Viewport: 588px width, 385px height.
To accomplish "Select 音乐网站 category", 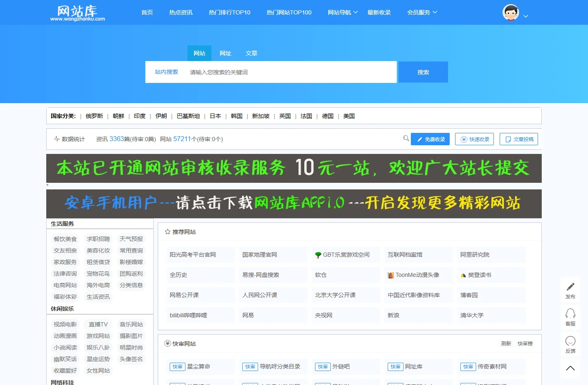I will click(131, 324).
